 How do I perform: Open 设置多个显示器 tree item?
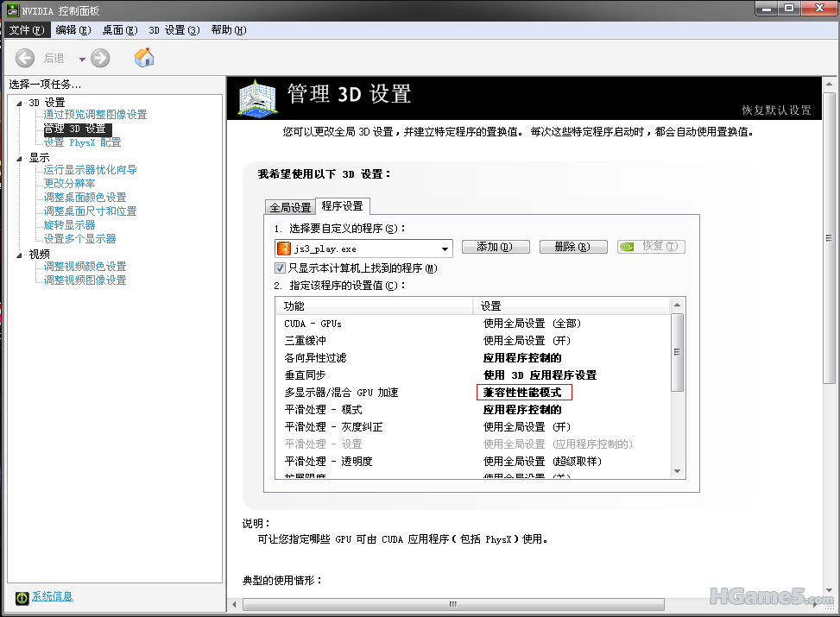(x=79, y=239)
